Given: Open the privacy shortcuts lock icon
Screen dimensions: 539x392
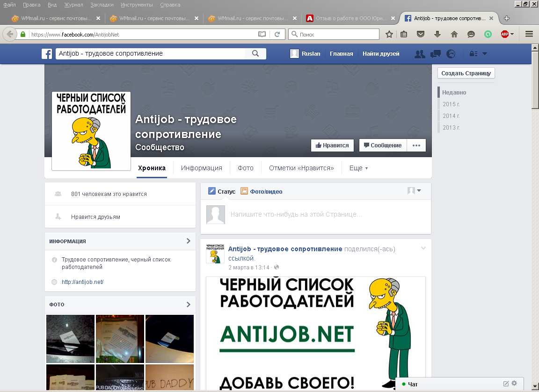Looking at the screenshot, I should (473, 54).
